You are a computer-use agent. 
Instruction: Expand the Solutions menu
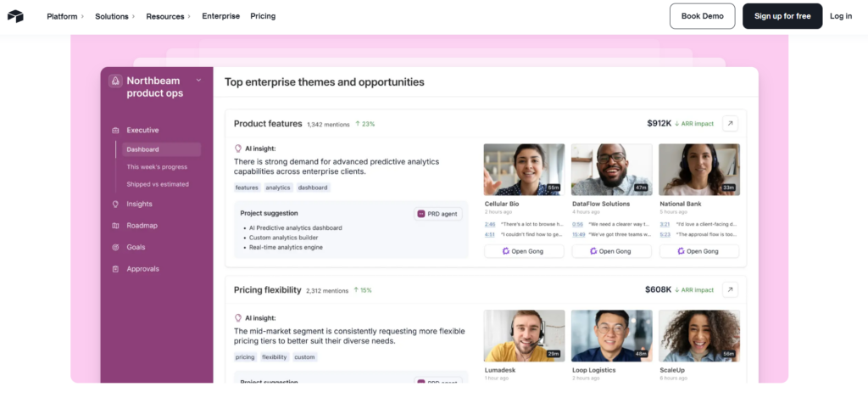coord(114,16)
